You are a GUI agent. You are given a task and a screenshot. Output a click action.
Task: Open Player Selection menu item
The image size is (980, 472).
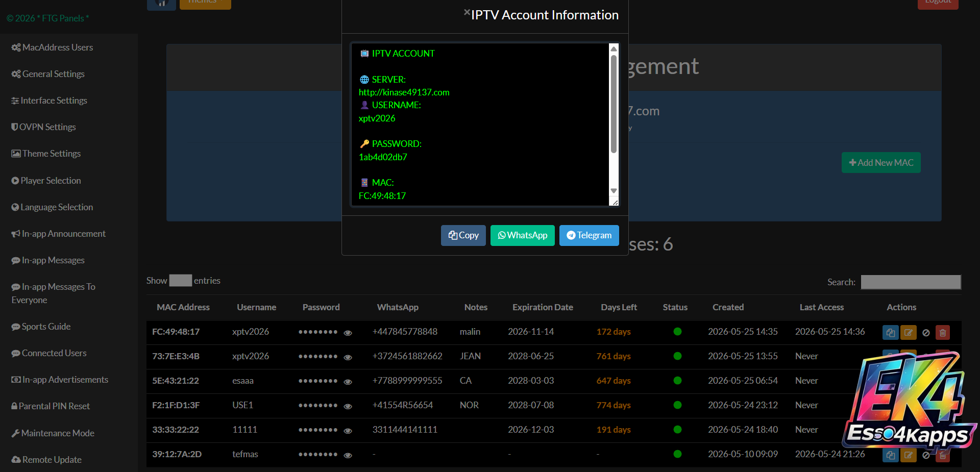46,181
